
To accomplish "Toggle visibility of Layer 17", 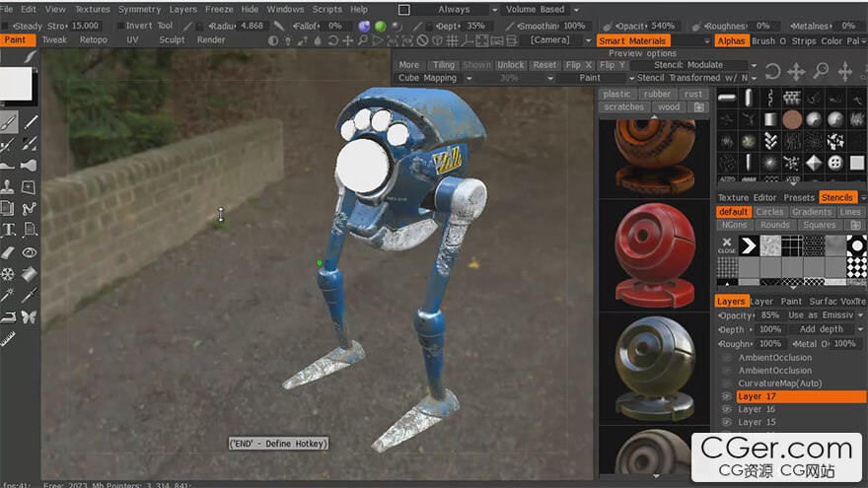I will point(727,396).
